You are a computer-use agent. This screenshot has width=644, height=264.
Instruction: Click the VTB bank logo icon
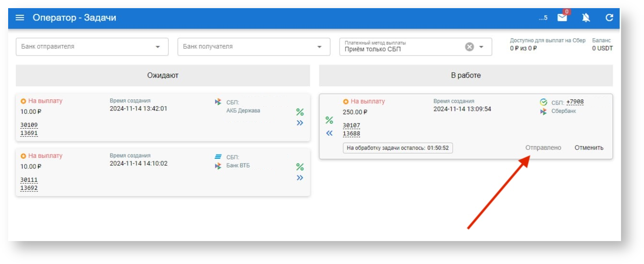click(x=218, y=157)
